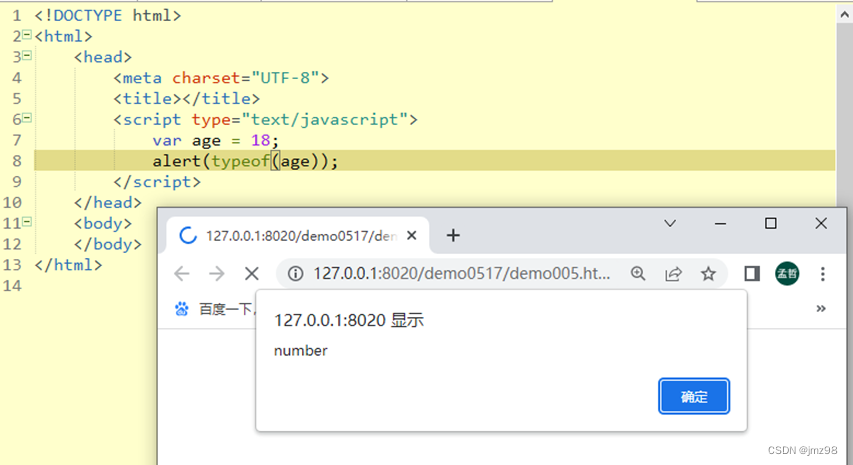This screenshot has width=853, height=465.
Task: Click the </head> closing tag on line 10
Action: tap(108, 202)
